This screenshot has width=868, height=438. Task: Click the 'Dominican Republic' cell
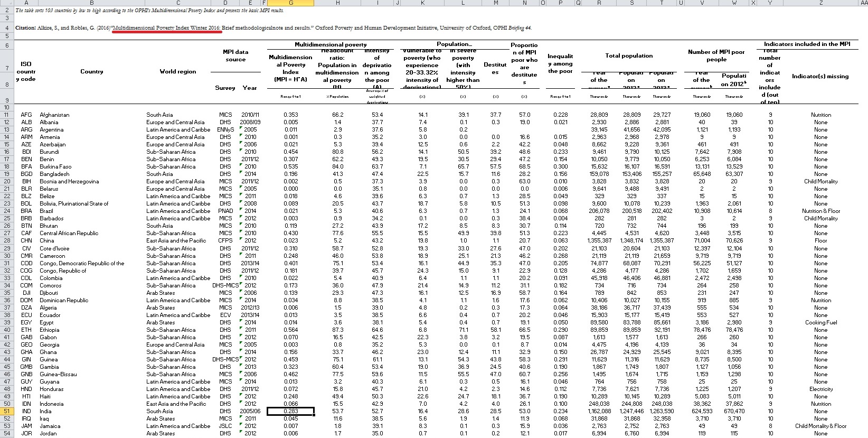click(x=64, y=300)
